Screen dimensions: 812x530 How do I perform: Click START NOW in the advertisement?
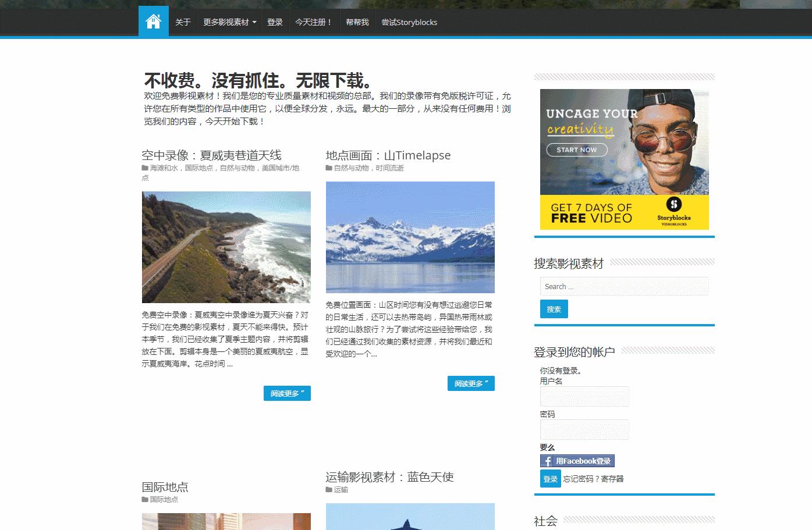(576, 150)
